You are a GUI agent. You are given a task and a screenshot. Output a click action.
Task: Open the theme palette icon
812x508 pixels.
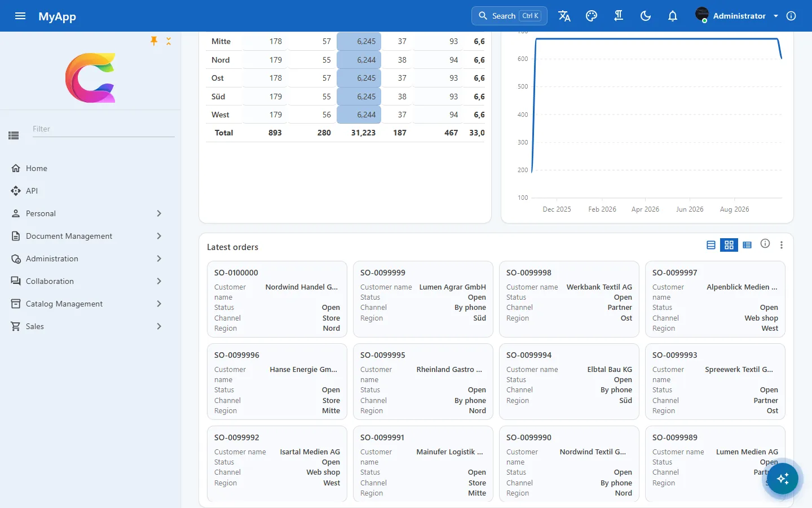tap(592, 16)
